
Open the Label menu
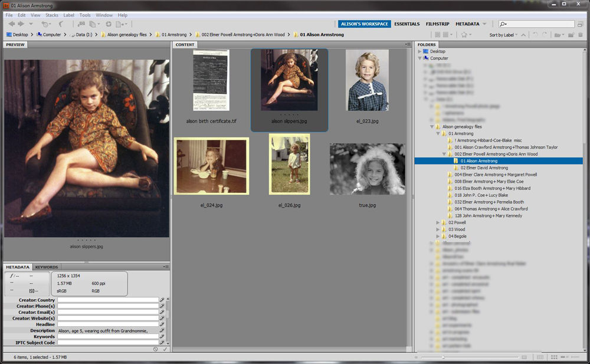point(68,15)
